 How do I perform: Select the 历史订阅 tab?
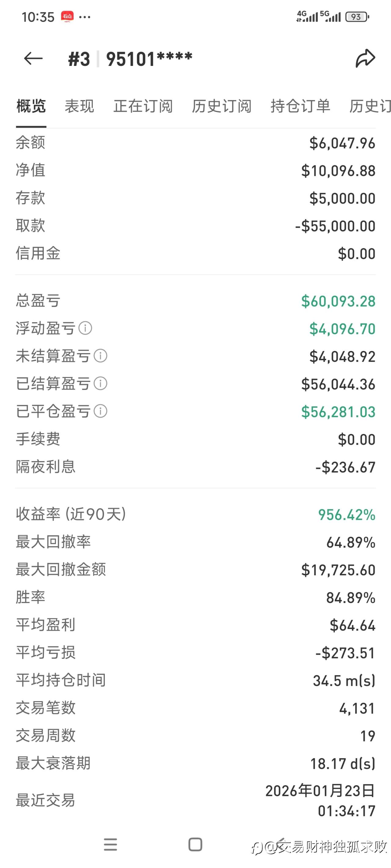point(222,106)
